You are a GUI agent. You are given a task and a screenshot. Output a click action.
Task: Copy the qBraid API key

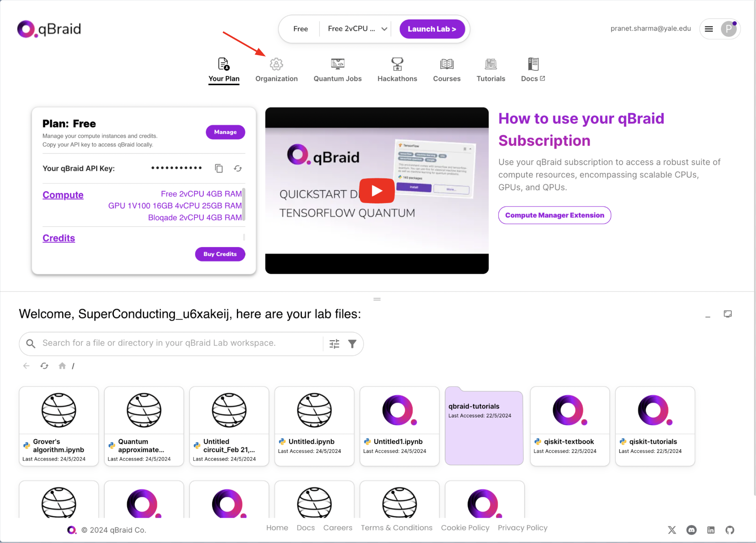click(219, 168)
